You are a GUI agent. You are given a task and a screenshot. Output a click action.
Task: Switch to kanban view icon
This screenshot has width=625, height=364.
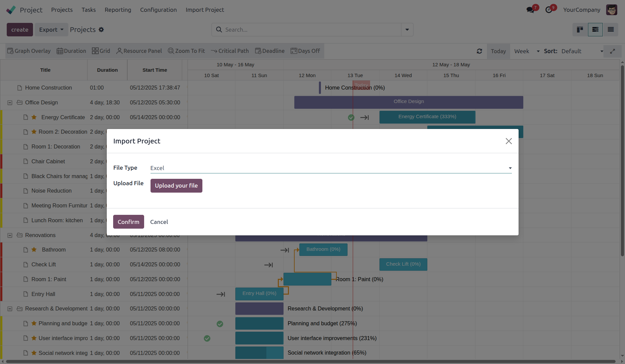[580, 30]
